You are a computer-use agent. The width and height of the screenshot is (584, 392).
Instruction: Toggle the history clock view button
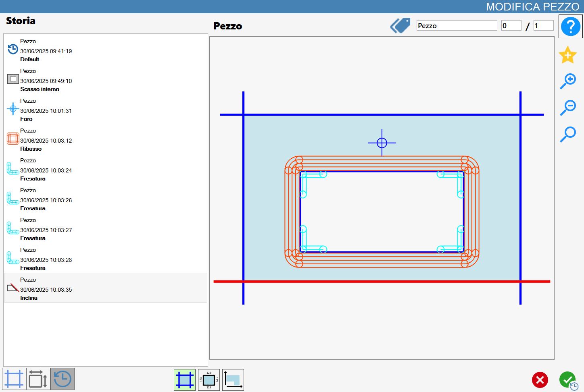(x=63, y=379)
